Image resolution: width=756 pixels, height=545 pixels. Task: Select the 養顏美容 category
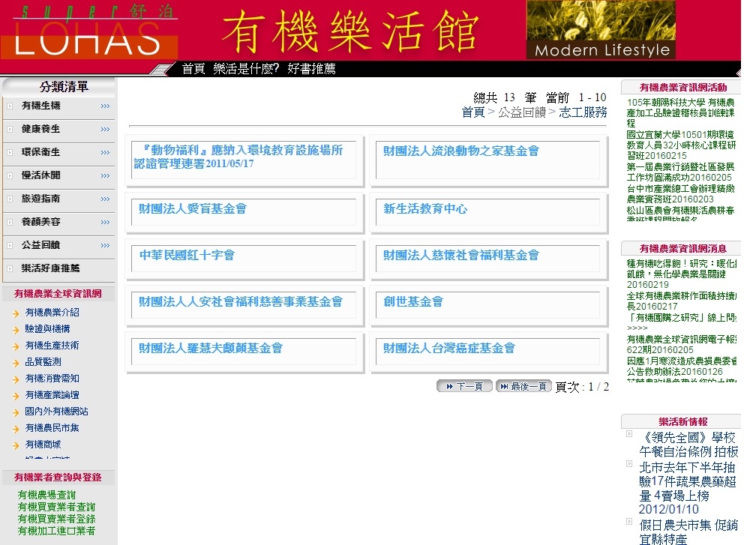41,222
